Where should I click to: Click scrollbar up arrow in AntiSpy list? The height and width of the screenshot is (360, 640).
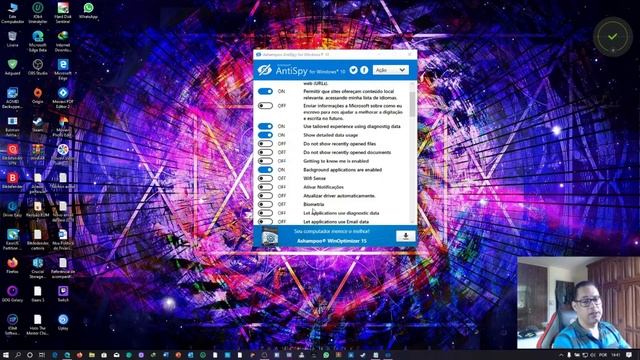tap(412, 84)
